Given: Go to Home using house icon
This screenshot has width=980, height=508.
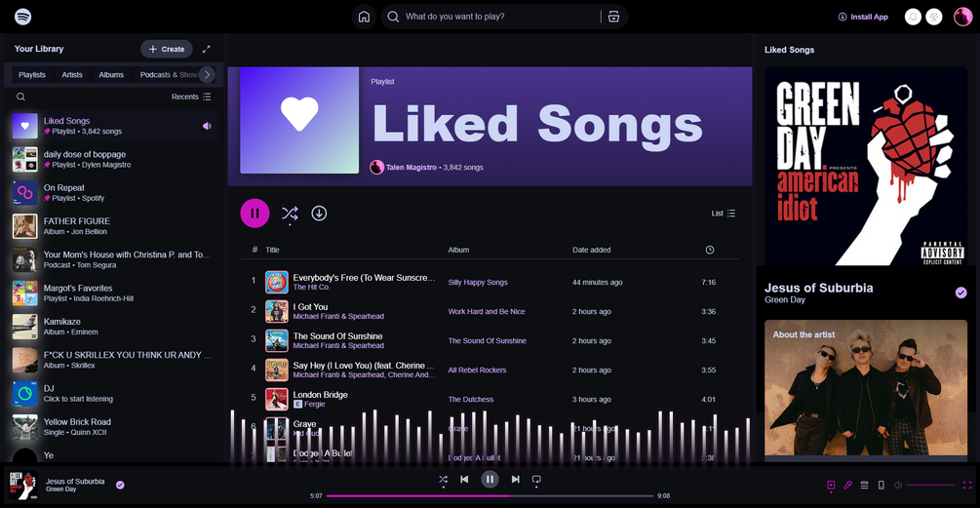Looking at the screenshot, I should [x=364, y=17].
